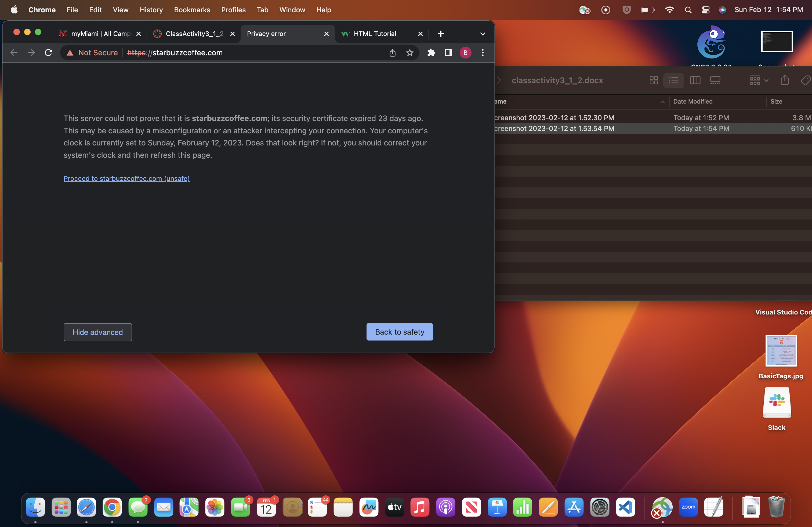Open a new tab with plus button
The image size is (812, 527).
441,34
